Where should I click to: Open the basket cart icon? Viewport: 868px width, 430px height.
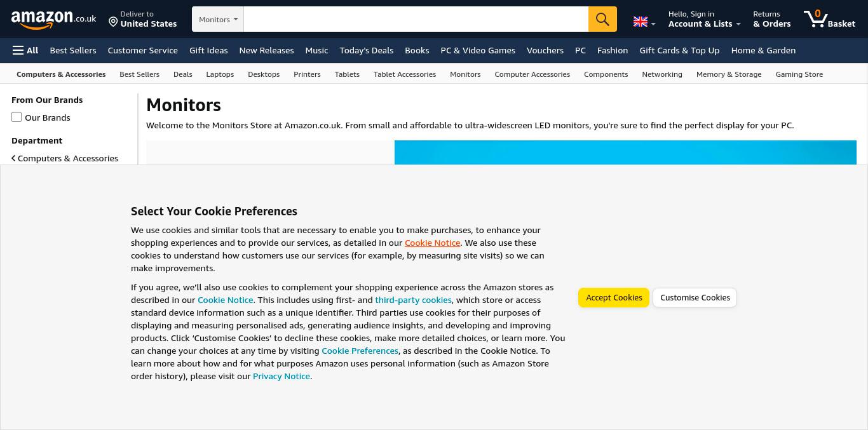[x=829, y=19]
